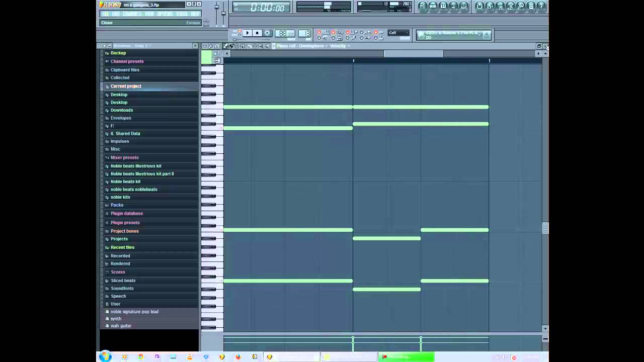Image resolution: width=644 pixels, height=362 pixels.
Task: Launch Firefox from the taskbar
Action: [x=238, y=357]
